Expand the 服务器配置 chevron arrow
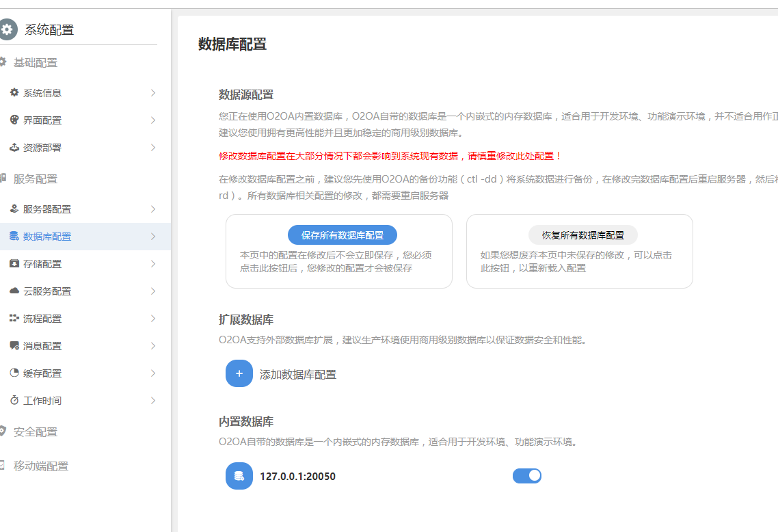Image resolution: width=778 pixels, height=532 pixels. pos(153,209)
